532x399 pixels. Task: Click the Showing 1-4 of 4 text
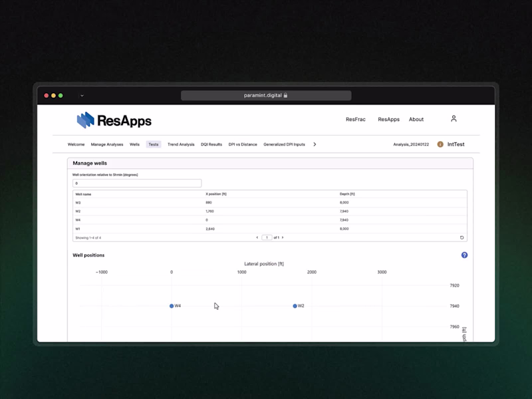(88, 238)
